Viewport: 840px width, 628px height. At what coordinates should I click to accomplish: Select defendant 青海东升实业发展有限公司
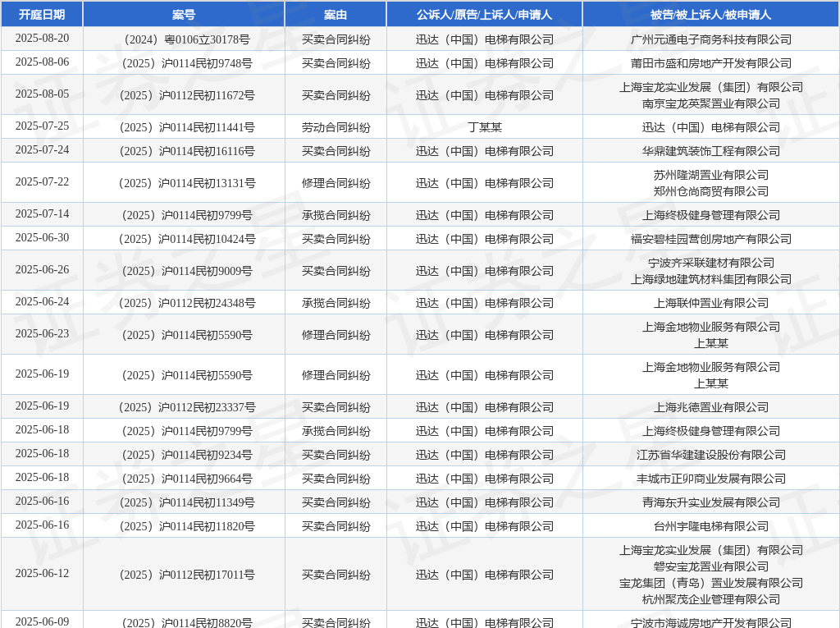coord(711,502)
